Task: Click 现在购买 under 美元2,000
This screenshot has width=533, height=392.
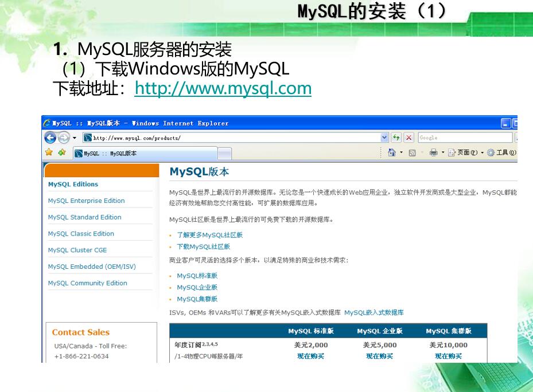Action: pyautogui.click(x=311, y=356)
